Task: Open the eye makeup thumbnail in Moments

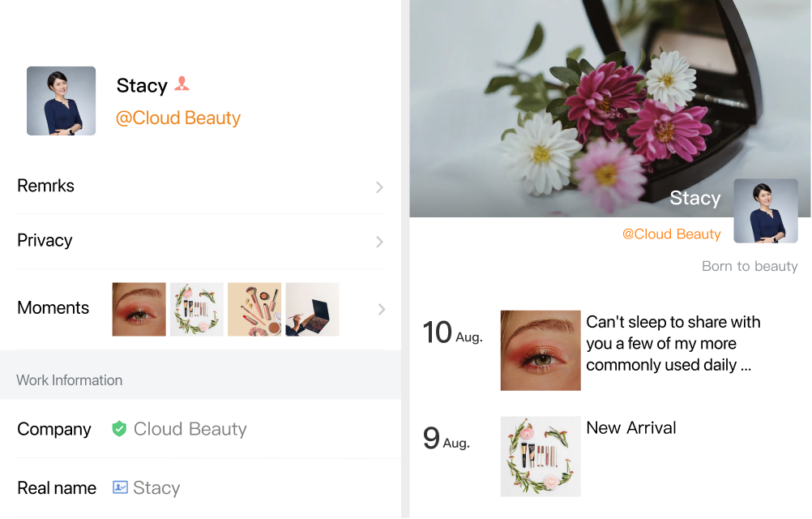Action: [x=139, y=309]
